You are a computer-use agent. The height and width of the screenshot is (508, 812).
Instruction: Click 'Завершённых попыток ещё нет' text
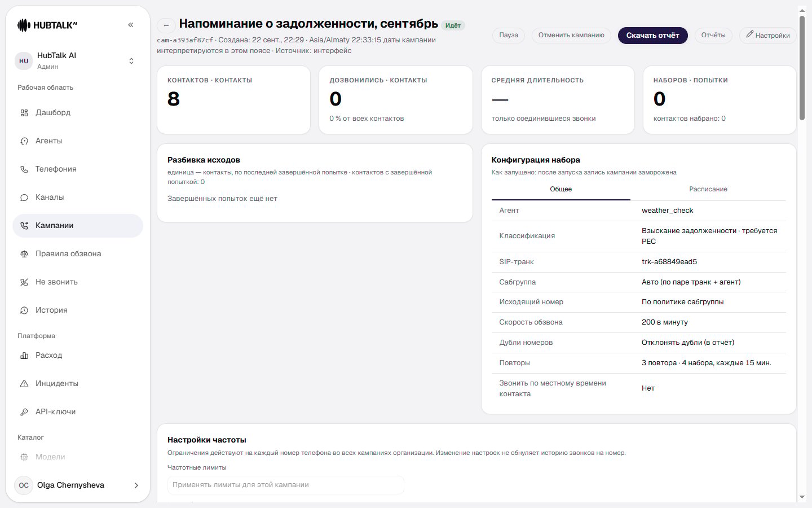click(x=222, y=199)
